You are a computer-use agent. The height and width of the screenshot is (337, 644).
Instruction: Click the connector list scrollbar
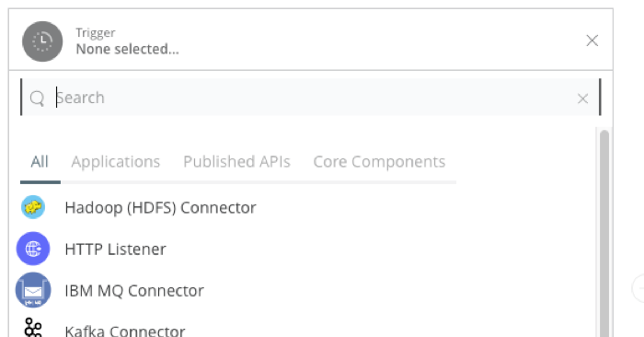click(604, 234)
